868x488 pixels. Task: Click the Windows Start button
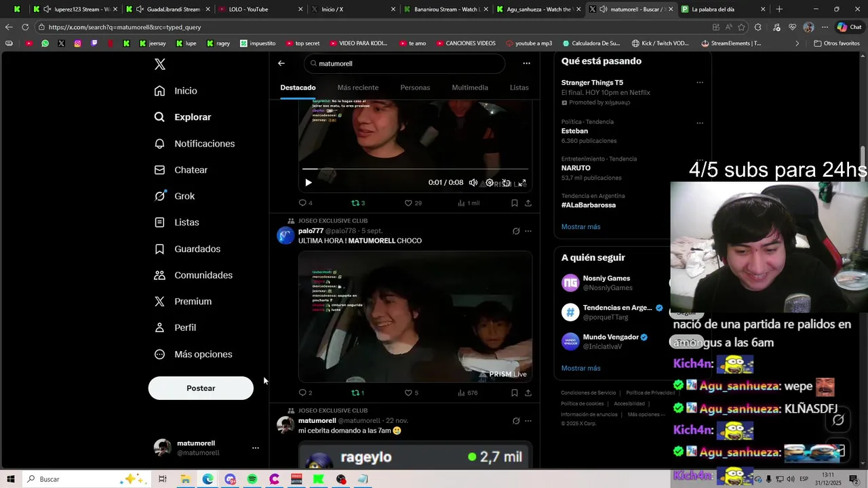point(11,479)
